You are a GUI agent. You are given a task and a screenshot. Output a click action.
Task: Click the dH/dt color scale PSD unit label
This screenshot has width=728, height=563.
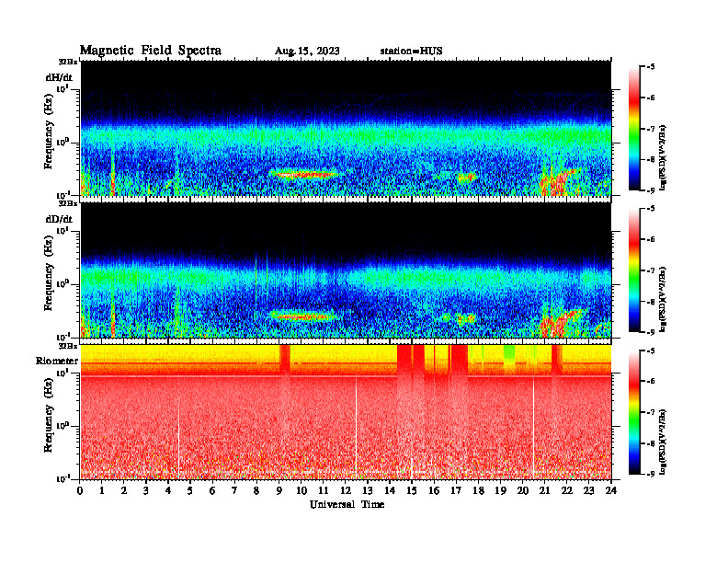(663, 157)
